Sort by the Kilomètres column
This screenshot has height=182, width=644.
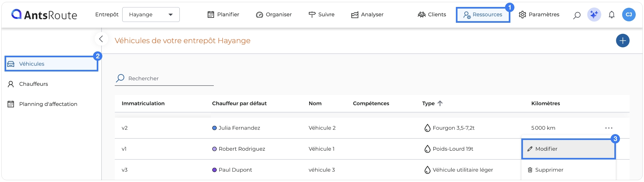(x=546, y=103)
